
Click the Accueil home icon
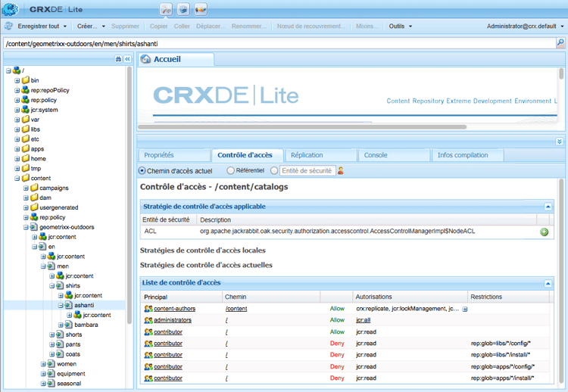click(145, 59)
